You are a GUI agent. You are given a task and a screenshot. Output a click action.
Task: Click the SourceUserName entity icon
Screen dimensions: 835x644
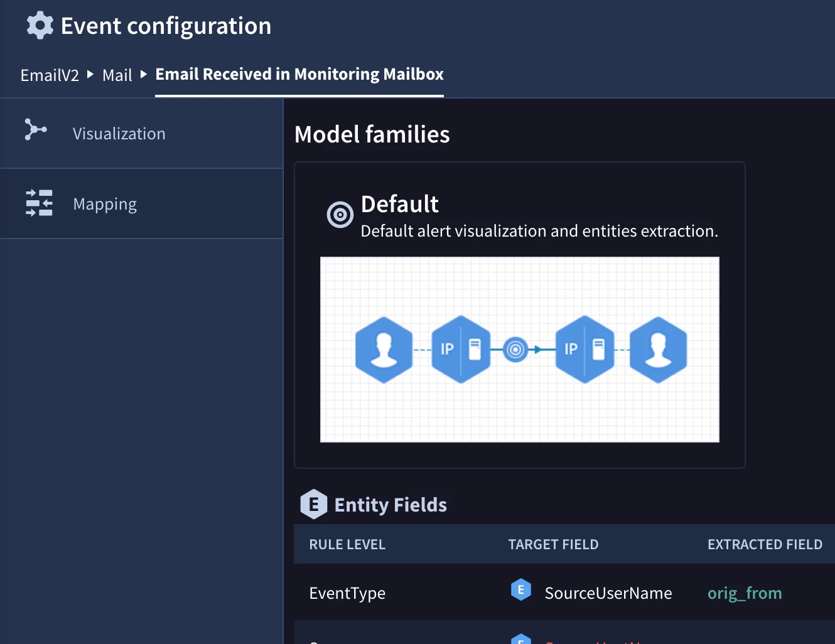pyautogui.click(x=521, y=590)
